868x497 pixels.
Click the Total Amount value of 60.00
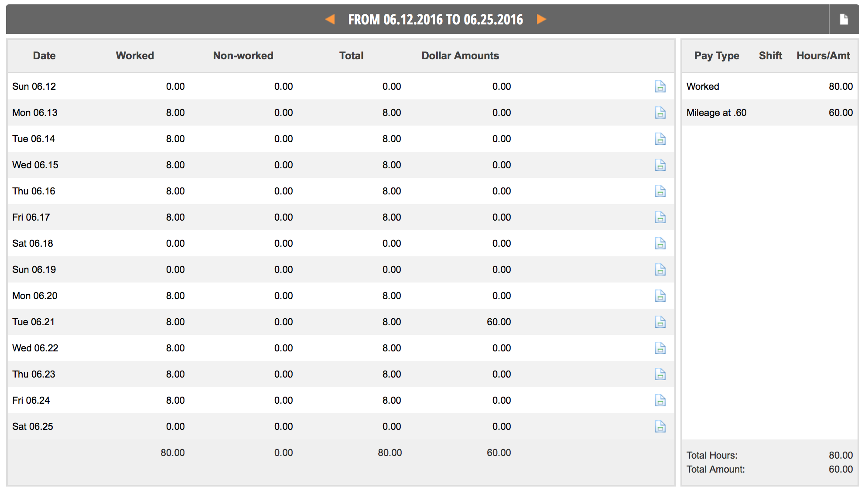coord(841,469)
